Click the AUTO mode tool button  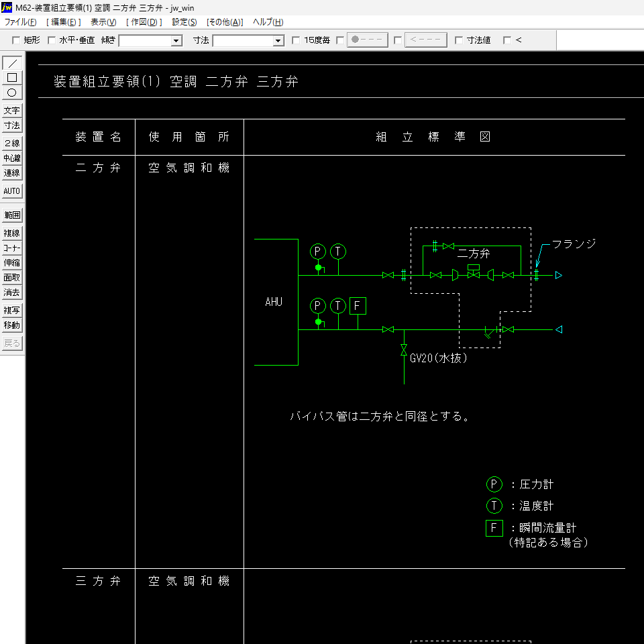pos(12,191)
